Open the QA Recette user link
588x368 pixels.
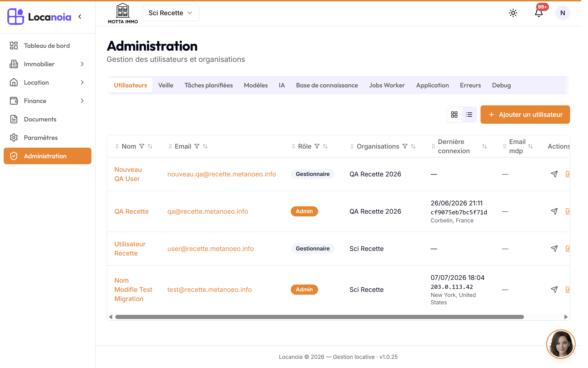pos(131,211)
